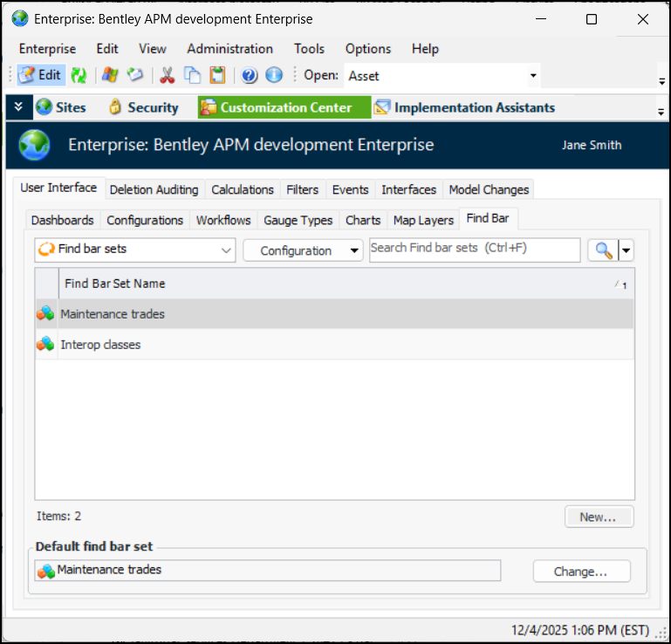Open the Help menu
Viewport: 671px width, 644px height.
point(425,49)
